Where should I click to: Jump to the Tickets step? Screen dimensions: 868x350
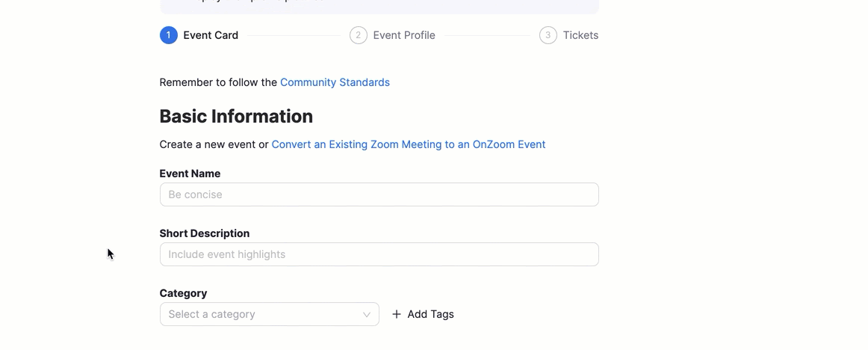(x=580, y=35)
